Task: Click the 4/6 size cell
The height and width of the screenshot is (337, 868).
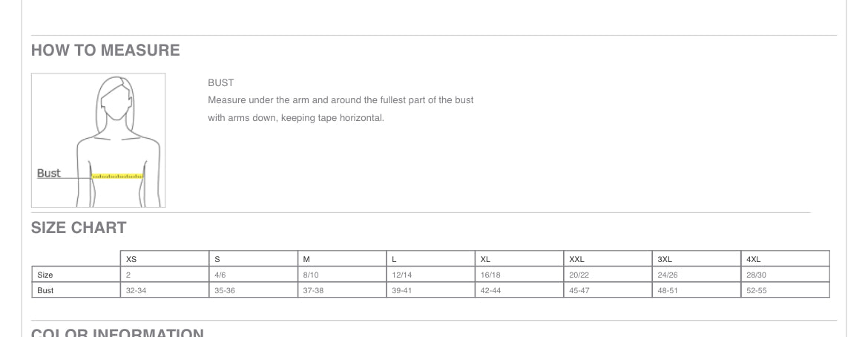Action: click(x=220, y=275)
